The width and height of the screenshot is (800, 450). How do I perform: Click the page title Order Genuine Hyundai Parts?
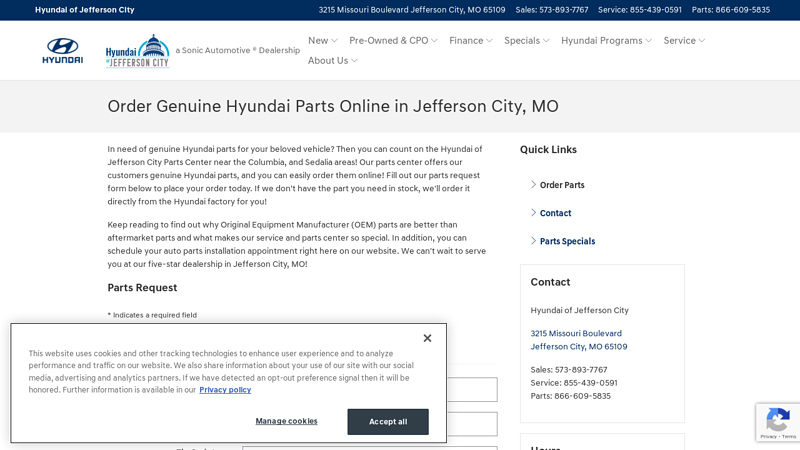coord(333,106)
